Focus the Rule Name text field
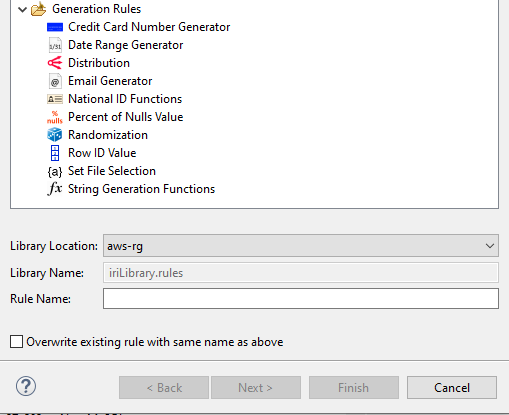This screenshot has width=509, height=415. coord(301,299)
